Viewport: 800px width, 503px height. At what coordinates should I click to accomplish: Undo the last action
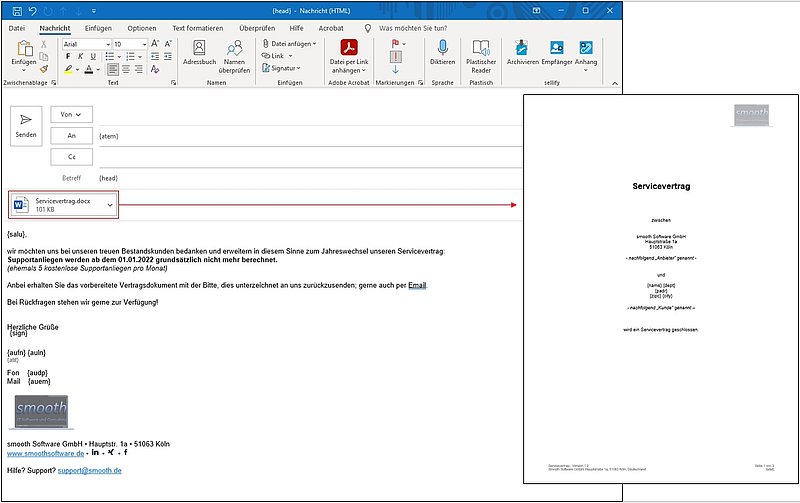33,11
